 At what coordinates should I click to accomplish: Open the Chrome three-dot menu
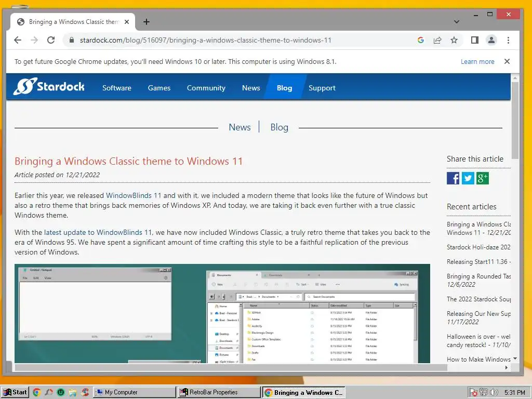point(508,40)
